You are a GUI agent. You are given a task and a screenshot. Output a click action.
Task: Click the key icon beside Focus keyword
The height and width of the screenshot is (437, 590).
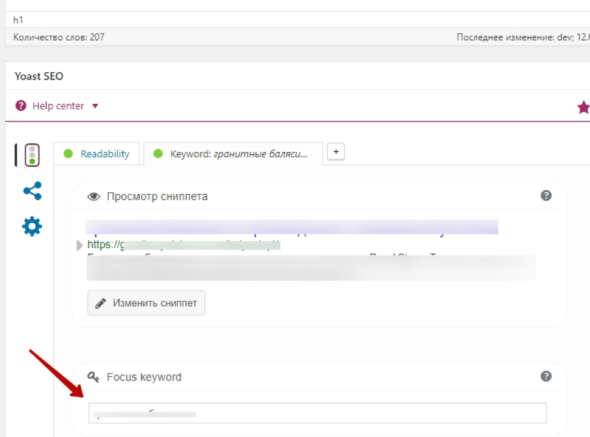point(93,377)
